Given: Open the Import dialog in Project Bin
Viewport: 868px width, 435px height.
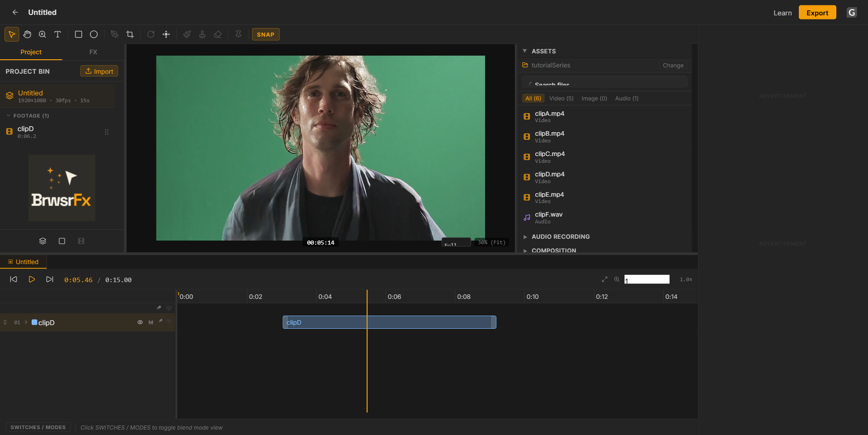Looking at the screenshot, I should (x=99, y=71).
